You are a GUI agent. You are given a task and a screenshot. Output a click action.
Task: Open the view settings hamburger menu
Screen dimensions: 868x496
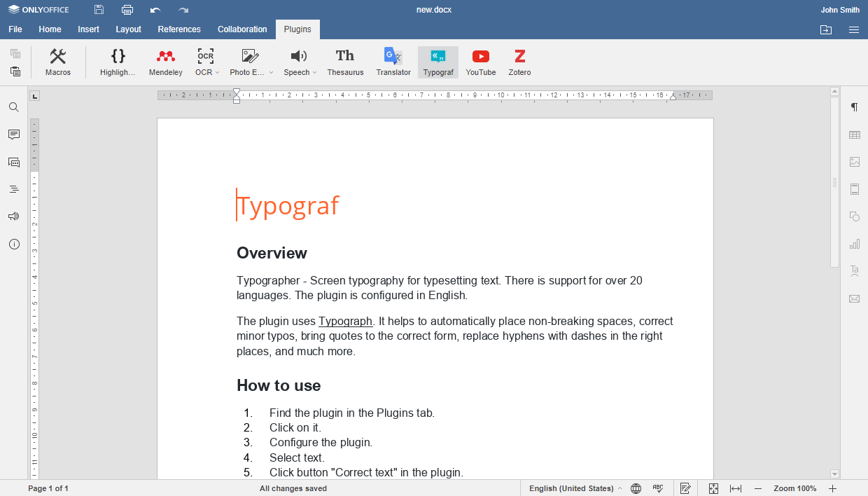coord(854,29)
